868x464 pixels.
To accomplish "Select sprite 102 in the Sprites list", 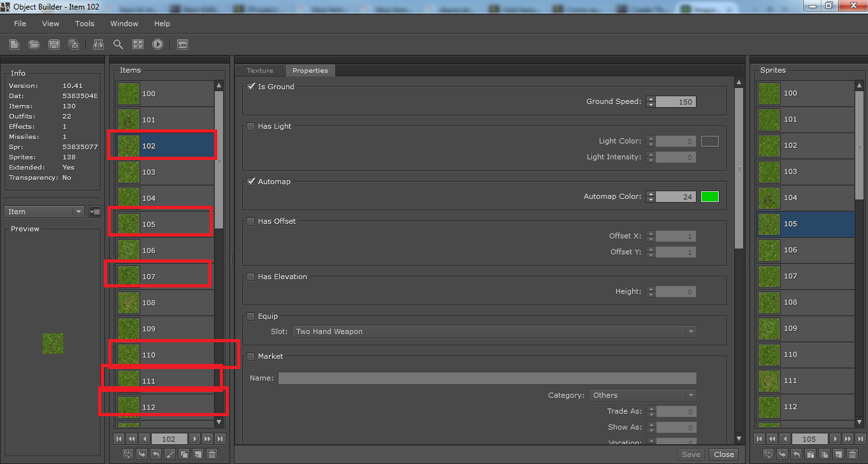I will (806, 145).
